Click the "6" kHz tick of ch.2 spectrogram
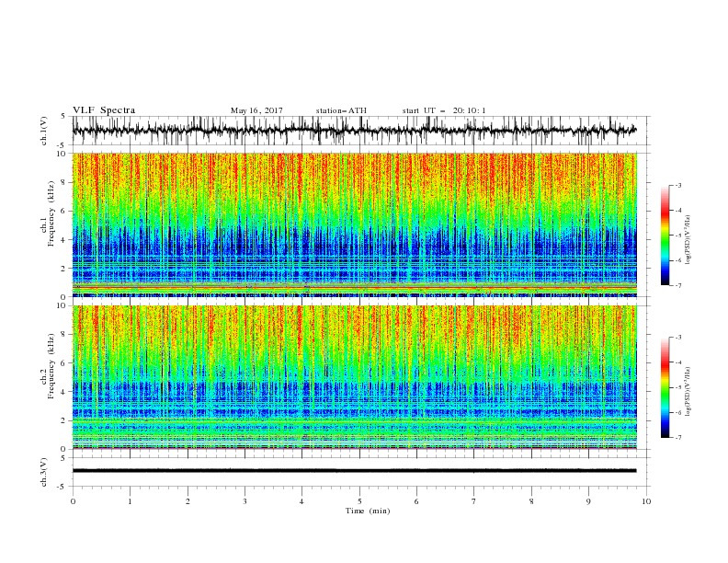The width and height of the screenshot is (728, 563). tap(63, 363)
